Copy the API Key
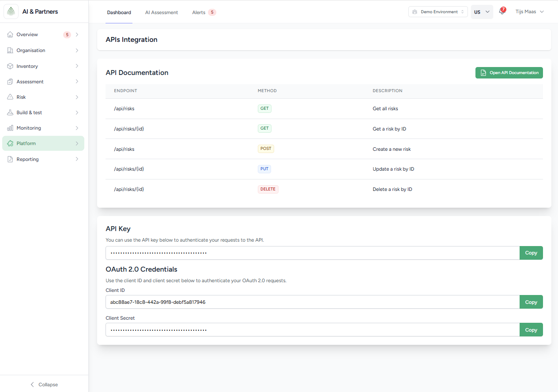558x392 pixels. click(531, 253)
